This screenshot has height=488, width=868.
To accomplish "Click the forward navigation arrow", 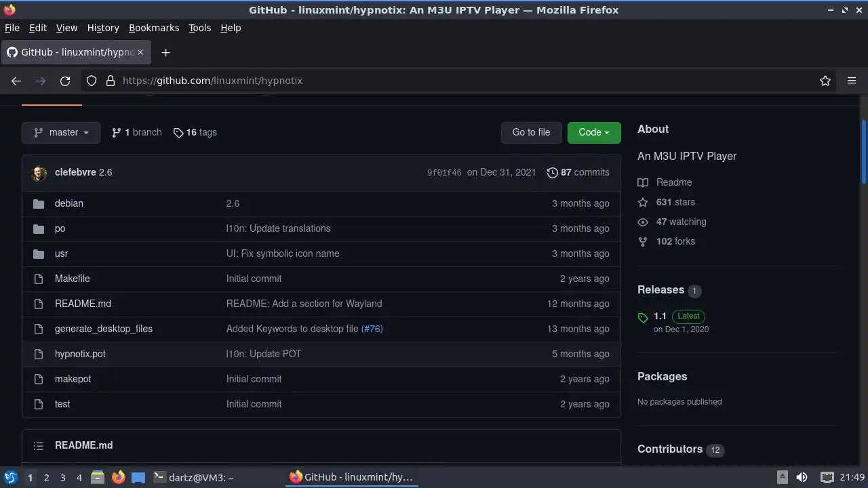I will pos(41,81).
